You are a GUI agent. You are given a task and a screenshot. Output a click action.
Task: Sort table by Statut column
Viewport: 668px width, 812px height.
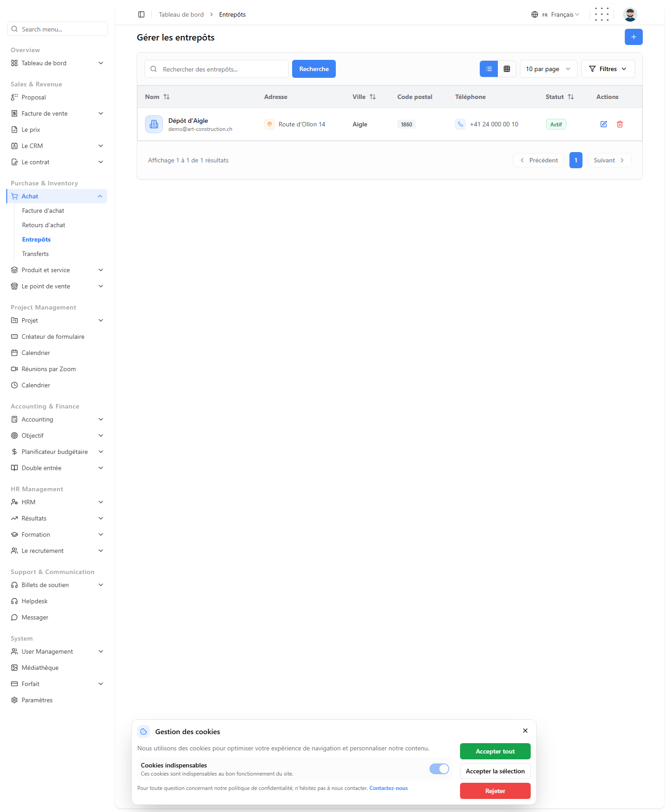[560, 97]
